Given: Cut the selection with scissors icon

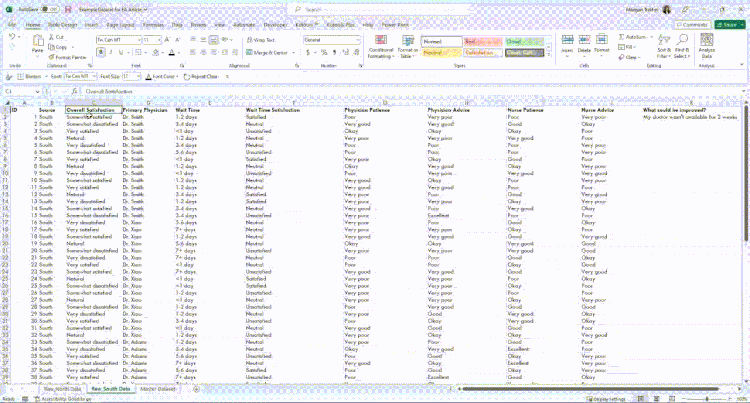Looking at the screenshot, I should (x=51, y=37).
